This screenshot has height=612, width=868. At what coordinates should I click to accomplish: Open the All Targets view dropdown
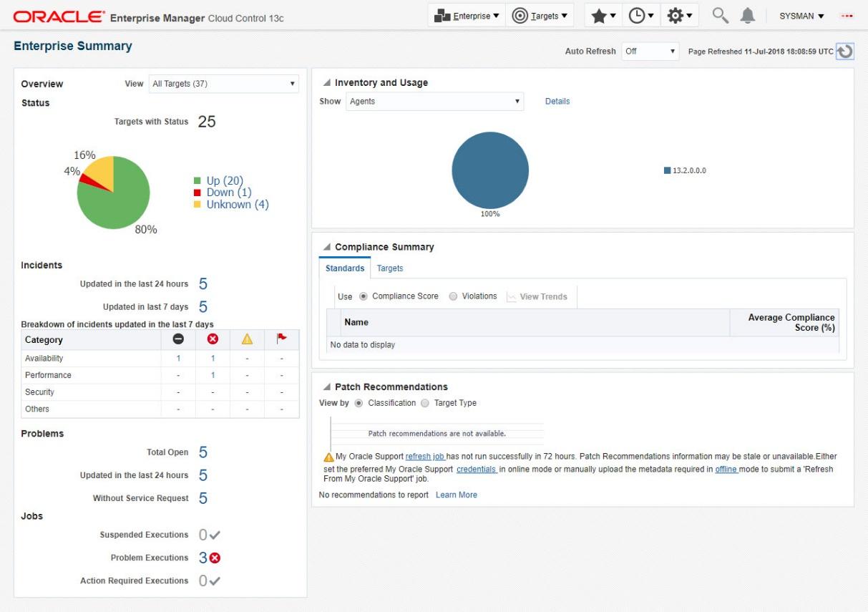(x=224, y=84)
